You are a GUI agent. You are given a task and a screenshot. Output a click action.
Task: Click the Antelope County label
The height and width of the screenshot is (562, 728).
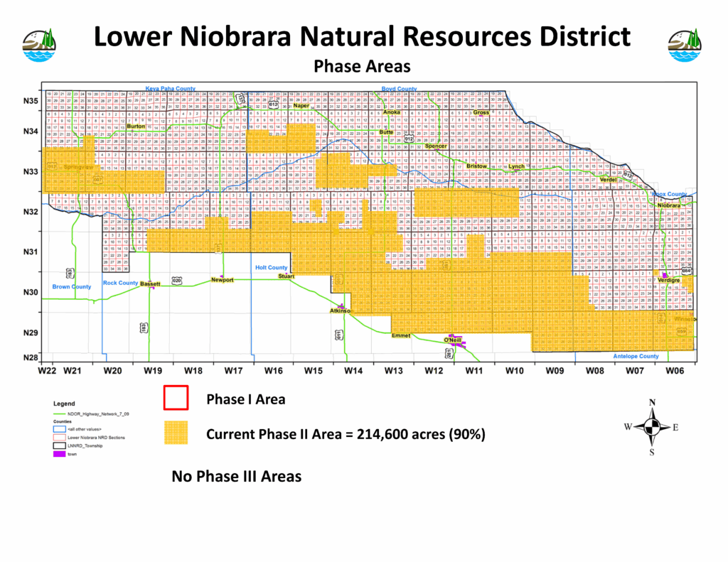coord(636,356)
